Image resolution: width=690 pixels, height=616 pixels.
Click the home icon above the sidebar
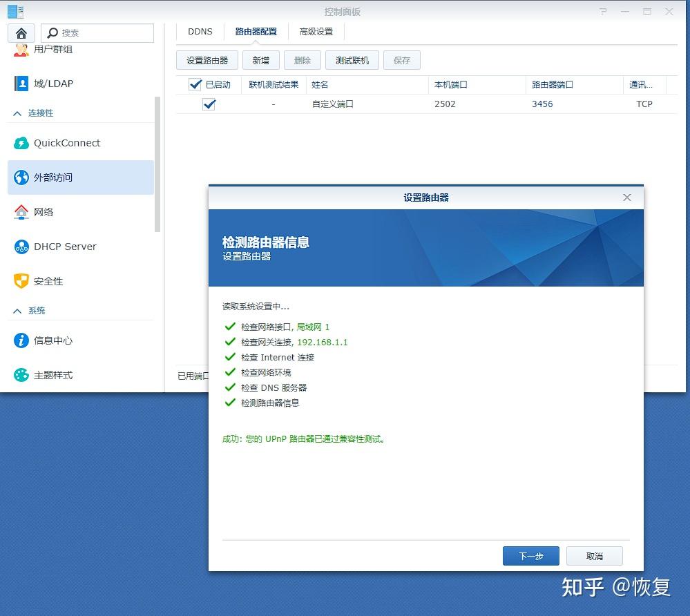tap(22, 32)
